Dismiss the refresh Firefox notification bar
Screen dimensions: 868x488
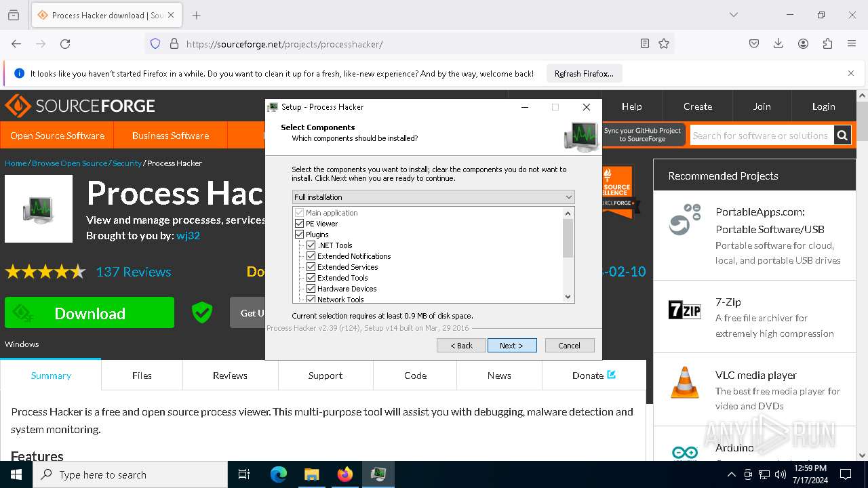tap(851, 73)
